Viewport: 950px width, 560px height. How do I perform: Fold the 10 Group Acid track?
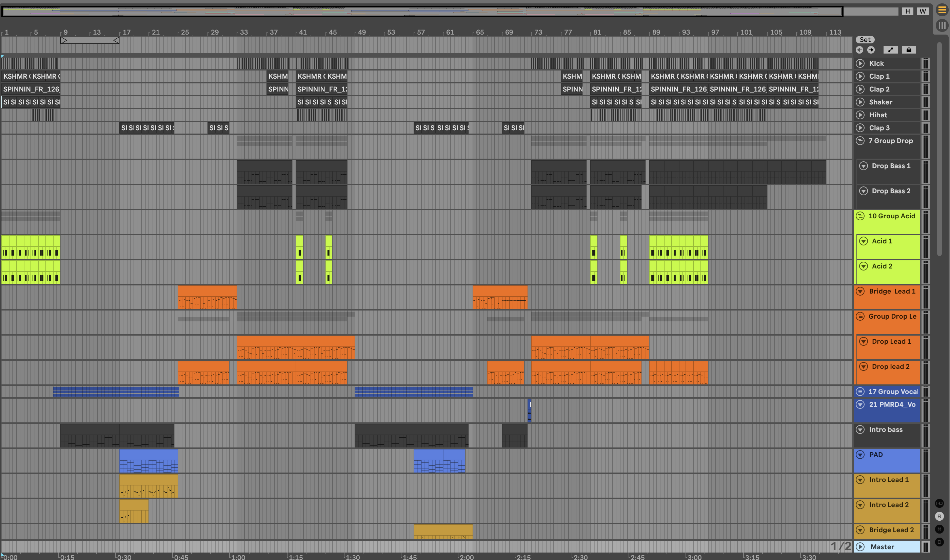click(860, 216)
